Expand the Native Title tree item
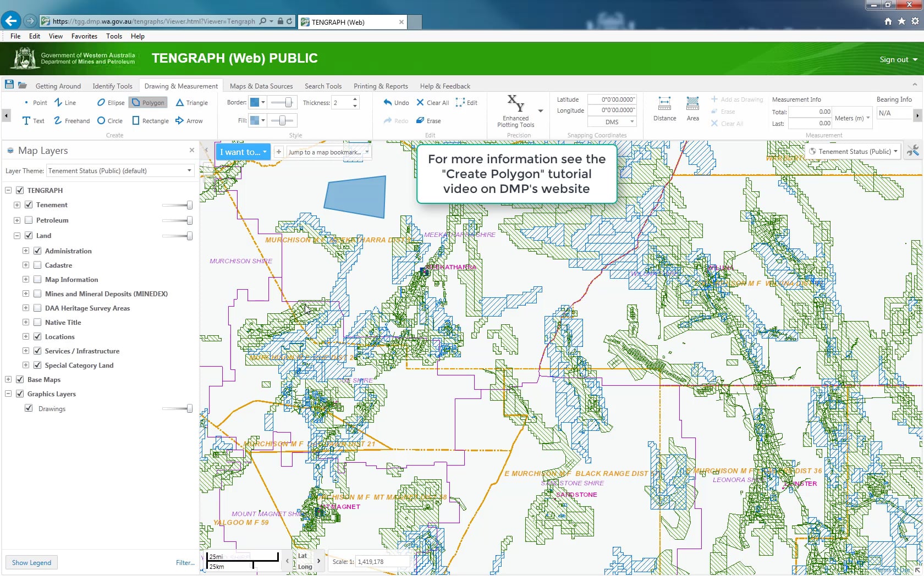 pos(25,322)
